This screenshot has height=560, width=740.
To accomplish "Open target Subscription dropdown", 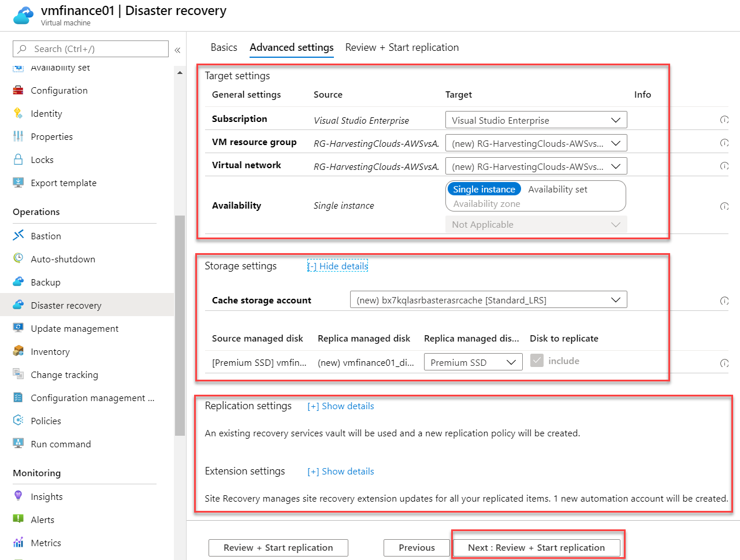I will [x=536, y=120].
